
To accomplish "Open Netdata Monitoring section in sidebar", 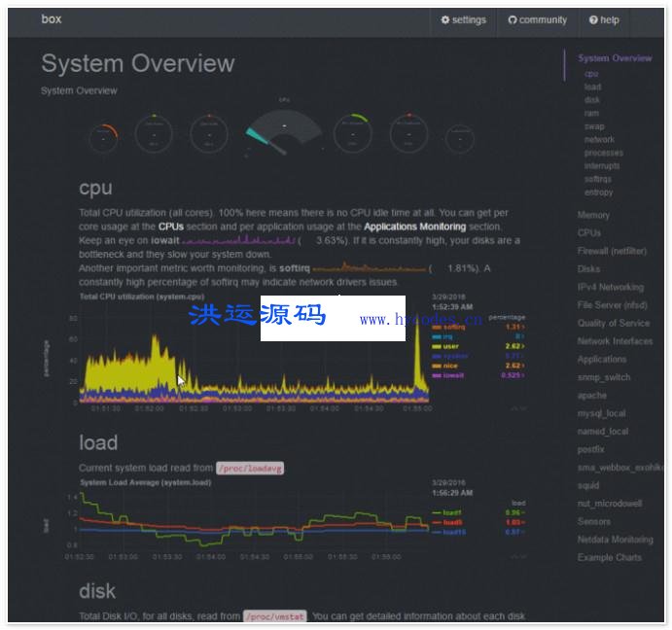I will pos(616,540).
